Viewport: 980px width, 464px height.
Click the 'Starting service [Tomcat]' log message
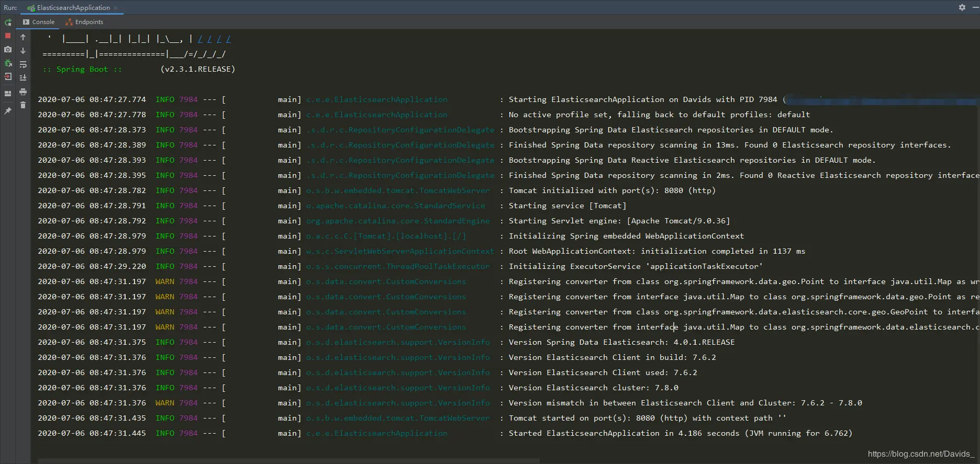click(x=567, y=206)
